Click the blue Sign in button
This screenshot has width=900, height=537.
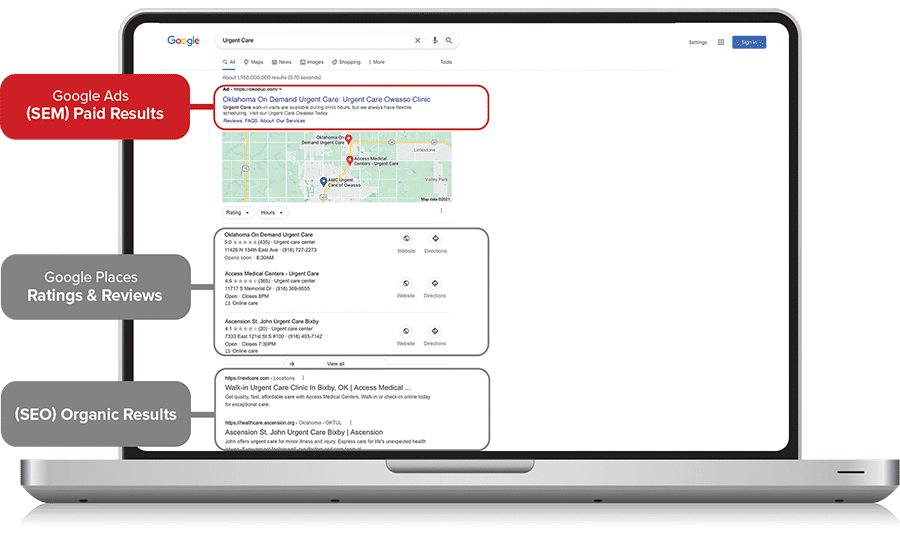[x=749, y=42]
